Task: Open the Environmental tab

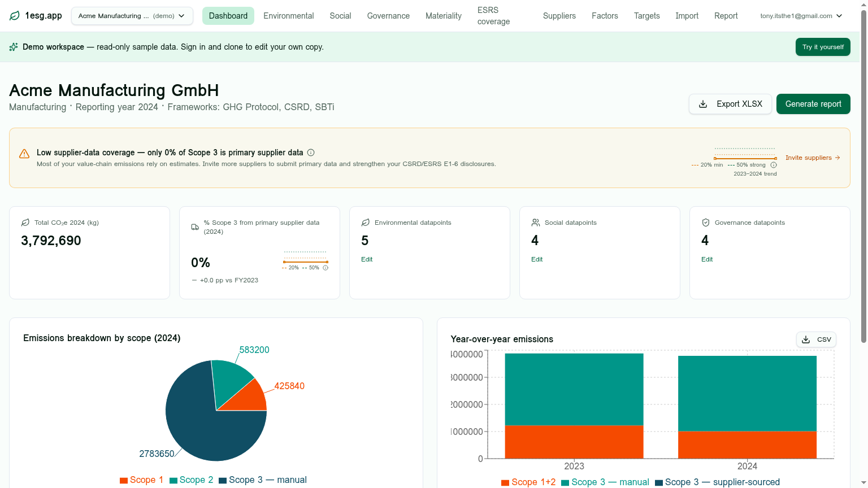Action: 289,16
